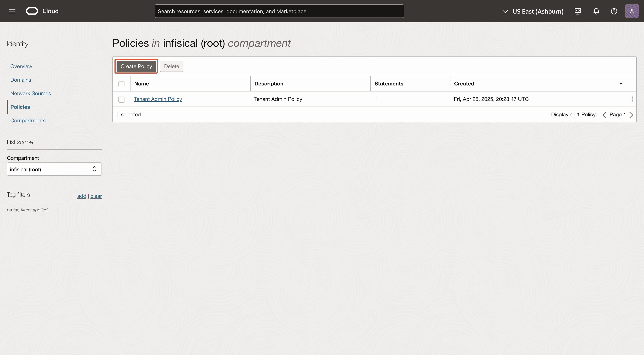
Task: Click the 'Displaying 1 Policy' text
Action: (x=573, y=114)
